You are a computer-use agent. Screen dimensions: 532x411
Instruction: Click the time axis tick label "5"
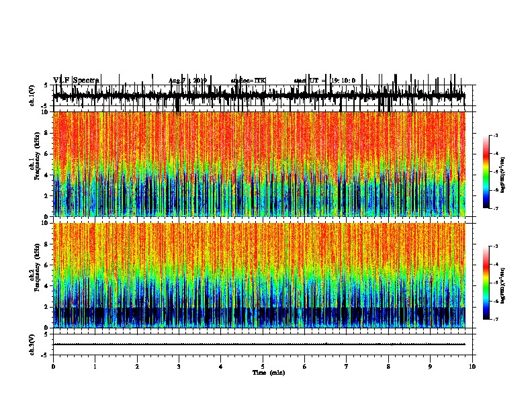coord(263,367)
